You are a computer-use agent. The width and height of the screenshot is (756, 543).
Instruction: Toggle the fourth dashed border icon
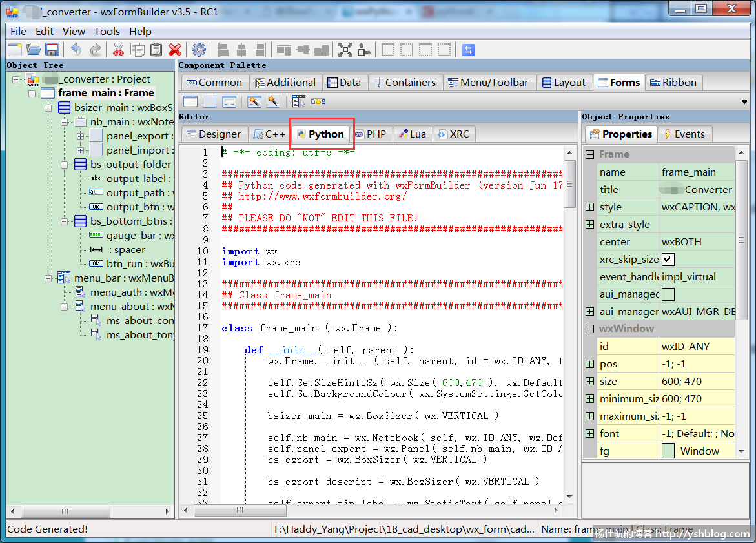click(444, 50)
